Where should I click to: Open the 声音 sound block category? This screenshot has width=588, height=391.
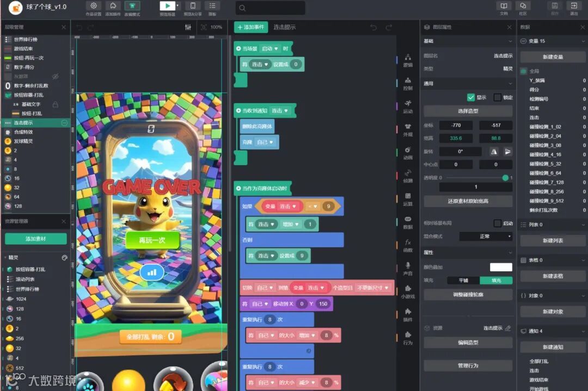coord(408,269)
